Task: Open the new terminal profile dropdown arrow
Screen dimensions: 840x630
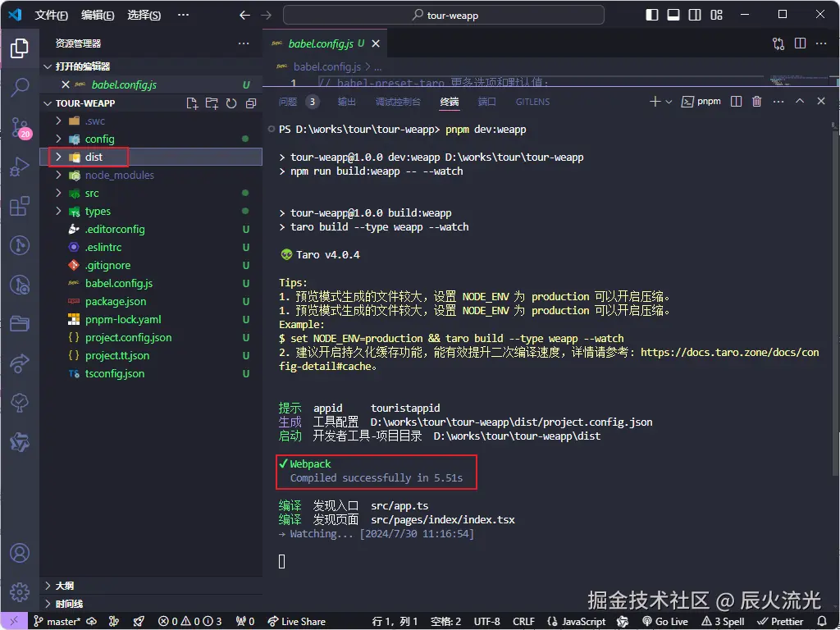Action: tap(669, 102)
